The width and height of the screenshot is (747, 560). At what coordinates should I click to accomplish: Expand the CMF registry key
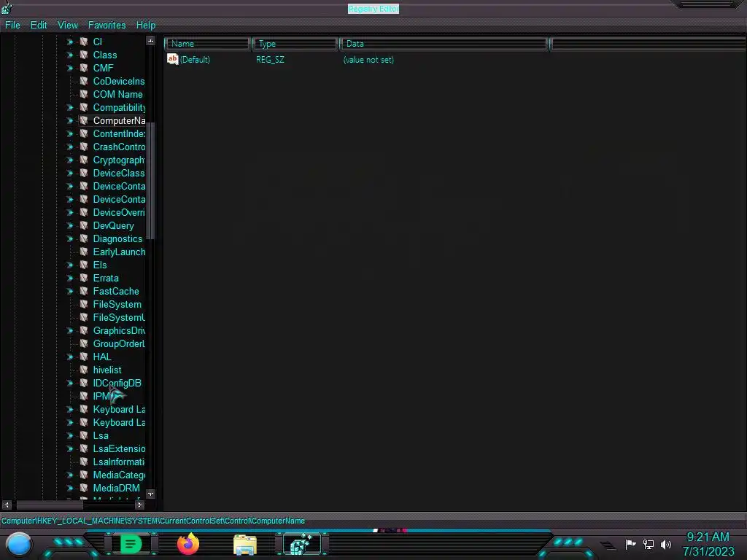70,68
